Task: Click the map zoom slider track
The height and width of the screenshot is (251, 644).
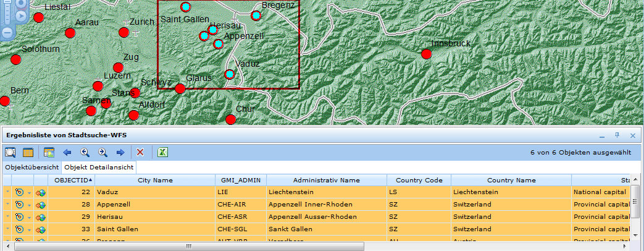Action: point(6,15)
